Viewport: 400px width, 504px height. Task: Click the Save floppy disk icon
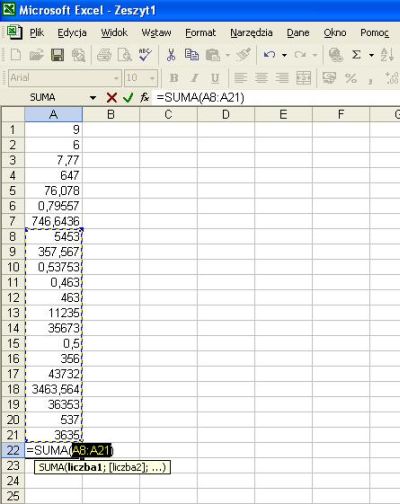[x=57, y=55]
